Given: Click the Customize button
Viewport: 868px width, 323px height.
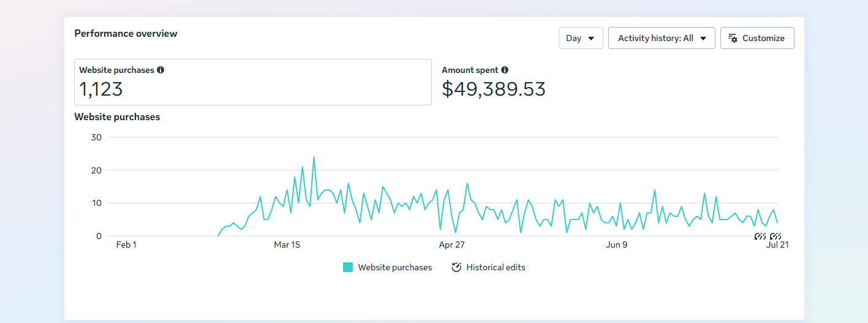Looking at the screenshot, I should [757, 38].
